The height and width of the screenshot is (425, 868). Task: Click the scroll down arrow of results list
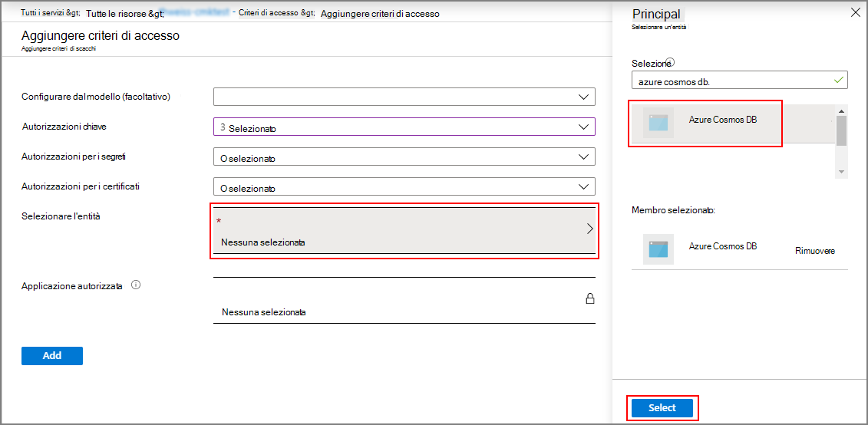pyautogui.click(x=842, y=172)
